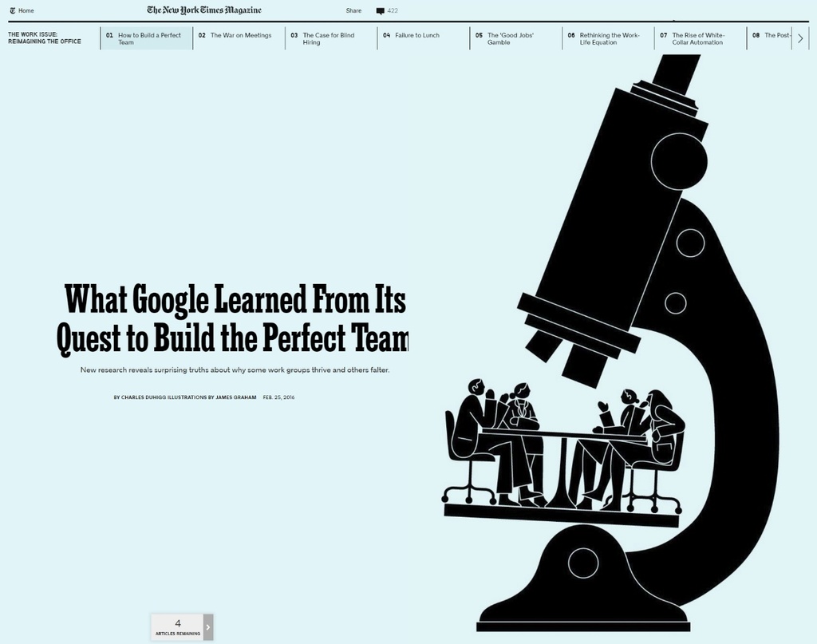Viewport: 817px width, 644px height.
Task: Click the date Feb. 25, 2016
Action: click(278, 397)
